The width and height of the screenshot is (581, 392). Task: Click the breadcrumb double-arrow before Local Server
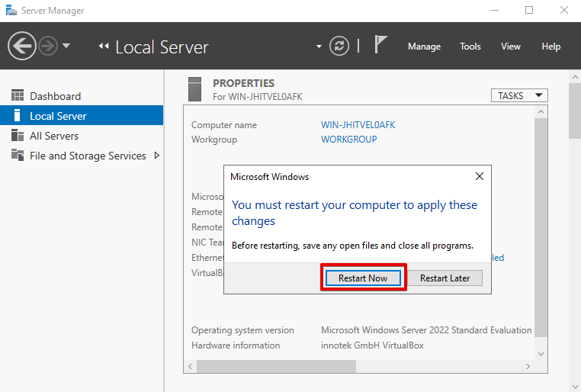pos(104,46)
